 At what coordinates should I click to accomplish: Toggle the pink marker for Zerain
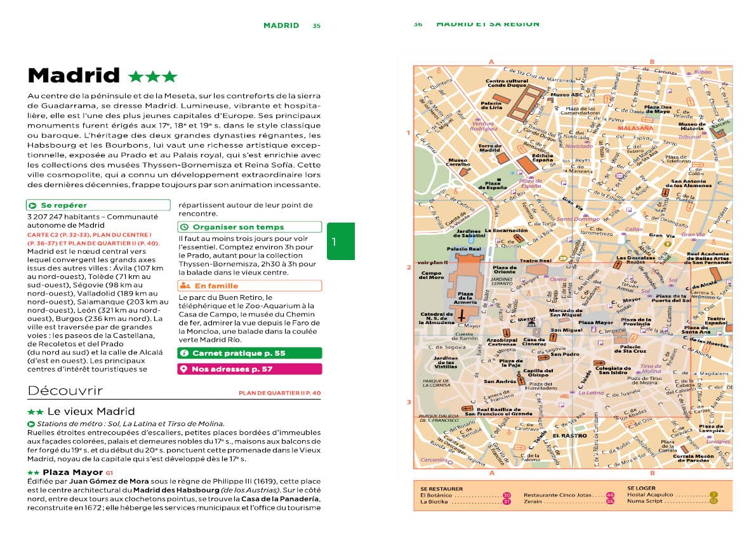coord(611,502)
